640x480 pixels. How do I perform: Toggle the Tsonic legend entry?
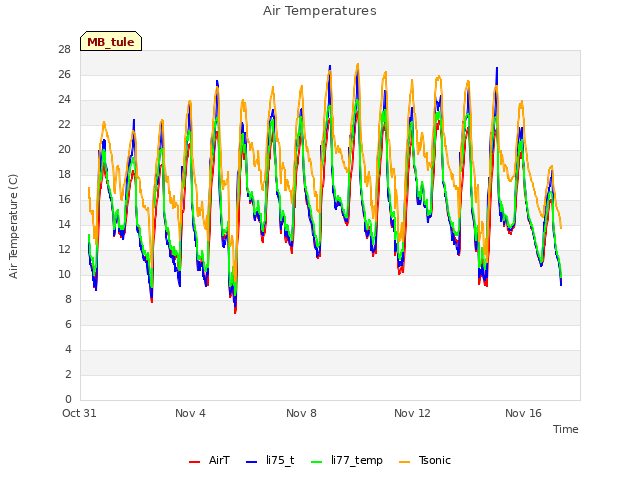(x=424, y=461)
